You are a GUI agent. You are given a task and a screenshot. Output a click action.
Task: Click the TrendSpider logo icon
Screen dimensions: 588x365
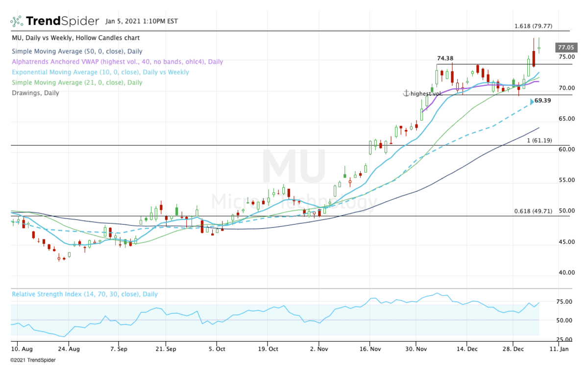[16, 21]
